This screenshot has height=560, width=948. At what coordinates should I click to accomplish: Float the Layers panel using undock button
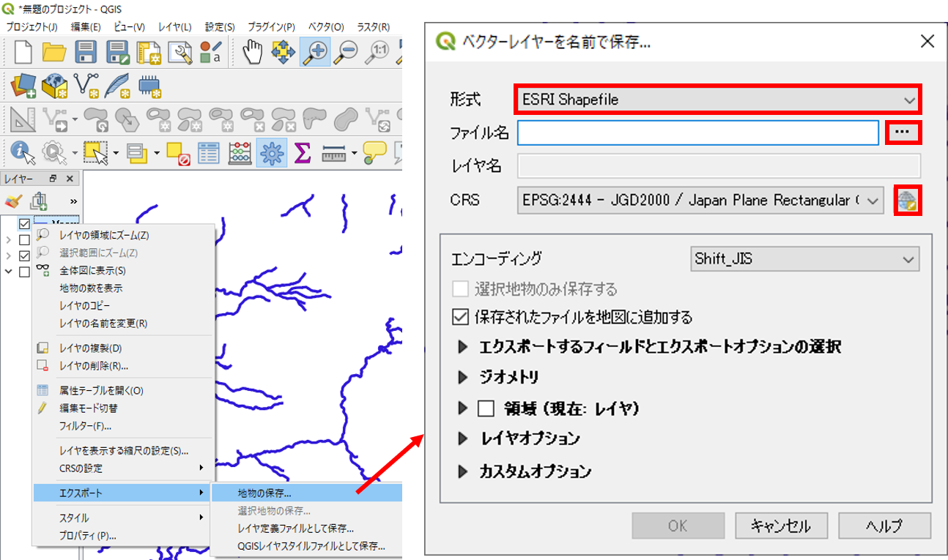(53, 179)
